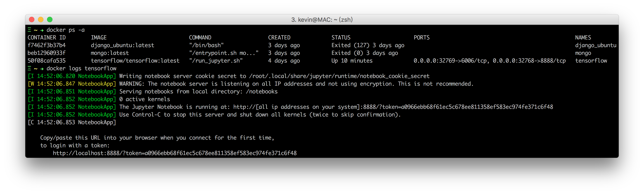Viewport: 644px width, 194px height.
Task: Click container ID beb12960933f
Action: click(x=47, y=53)
